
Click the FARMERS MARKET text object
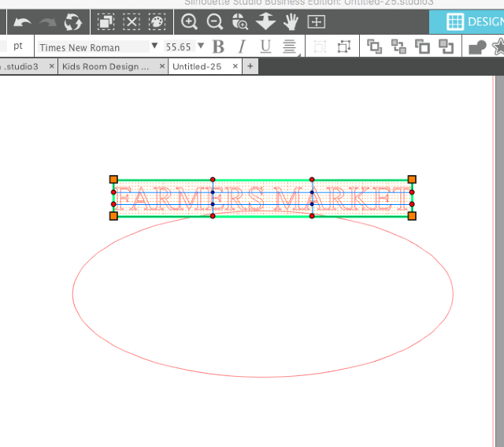point(262,198)
